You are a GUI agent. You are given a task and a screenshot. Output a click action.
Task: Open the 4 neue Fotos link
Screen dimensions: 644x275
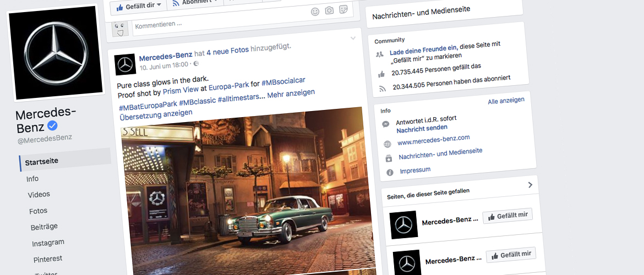pos(227,50)
